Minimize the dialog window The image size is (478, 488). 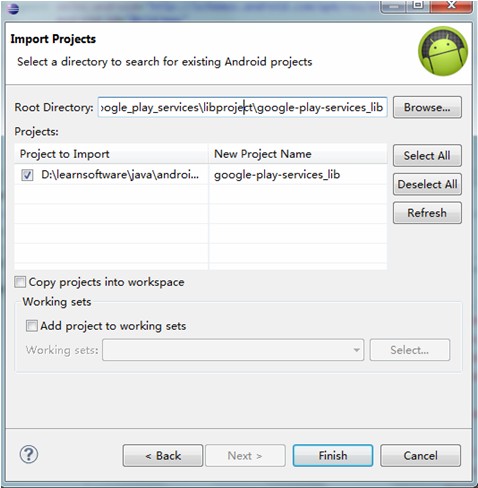point(395,6)
